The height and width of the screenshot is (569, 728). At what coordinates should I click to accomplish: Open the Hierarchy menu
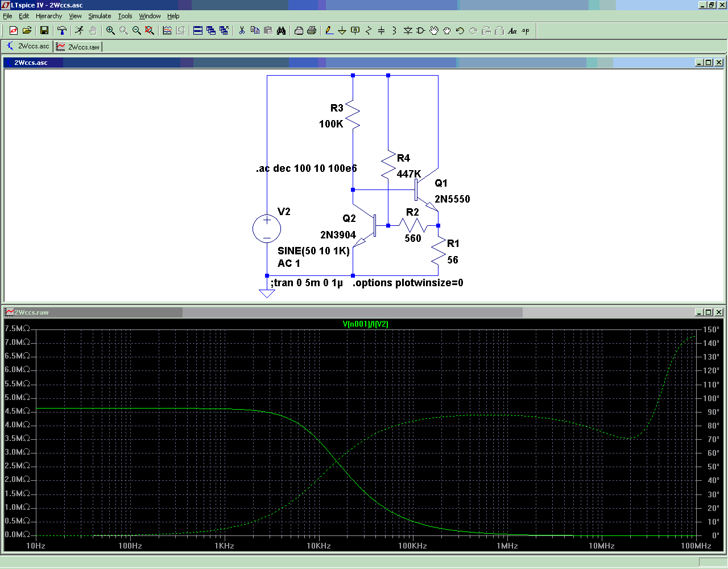click(49, 16)
